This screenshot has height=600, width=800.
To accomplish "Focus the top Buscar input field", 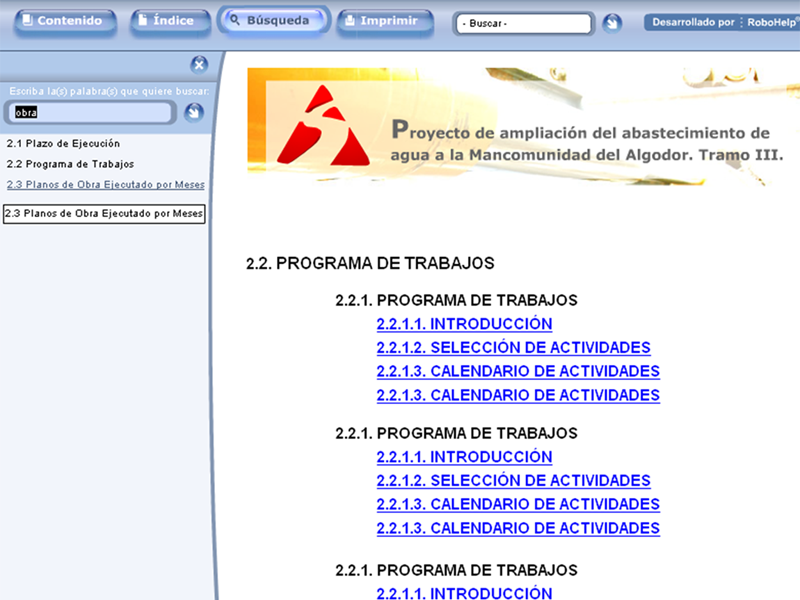I will point(523,23).
